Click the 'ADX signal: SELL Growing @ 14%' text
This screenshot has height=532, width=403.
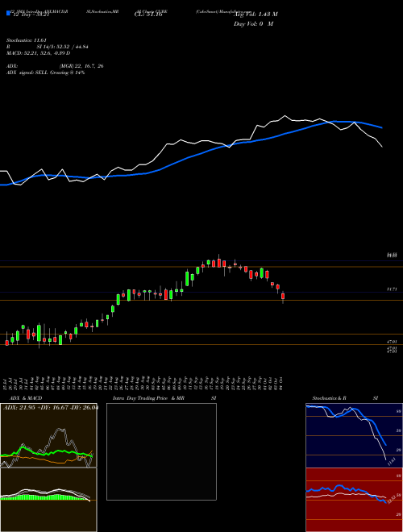45,73
